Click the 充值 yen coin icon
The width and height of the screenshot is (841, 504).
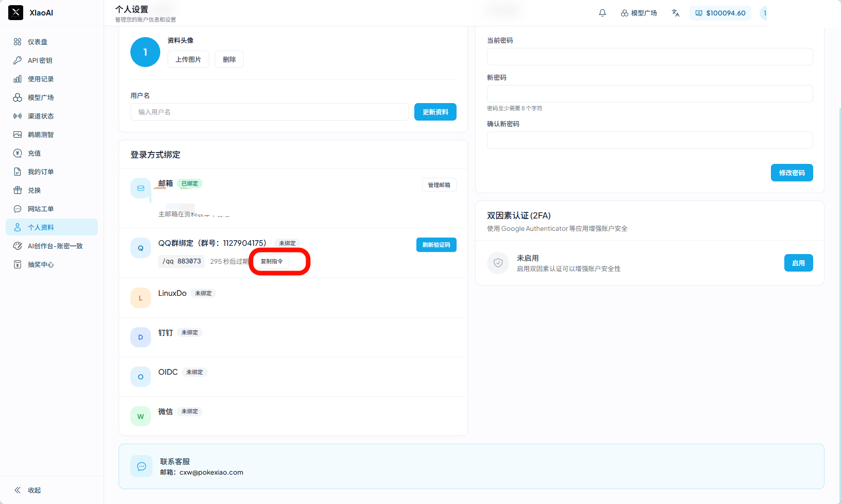click(x=18, y=153)
